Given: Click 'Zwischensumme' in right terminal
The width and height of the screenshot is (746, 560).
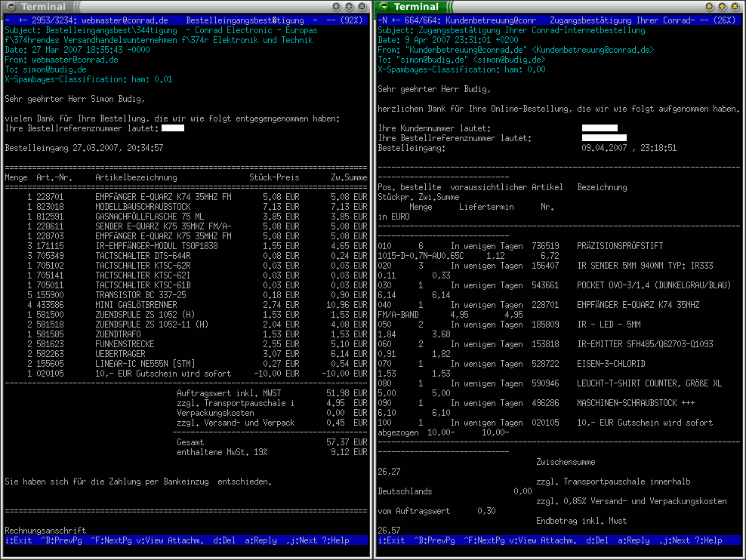Looking at the screenshot, I should pyautogui.click(x=566, y=462).
